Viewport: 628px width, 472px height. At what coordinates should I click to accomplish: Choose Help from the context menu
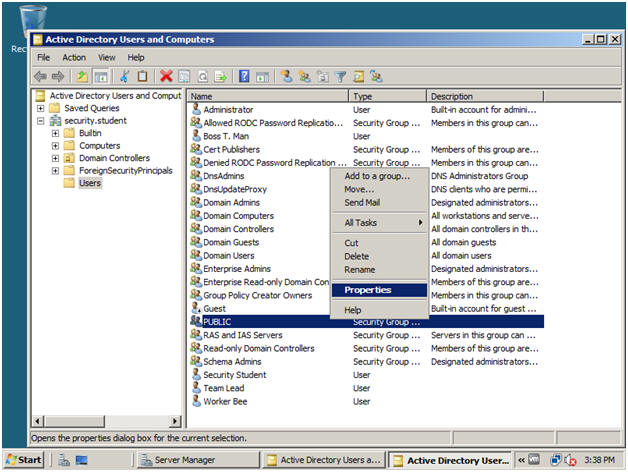(379, 310)
